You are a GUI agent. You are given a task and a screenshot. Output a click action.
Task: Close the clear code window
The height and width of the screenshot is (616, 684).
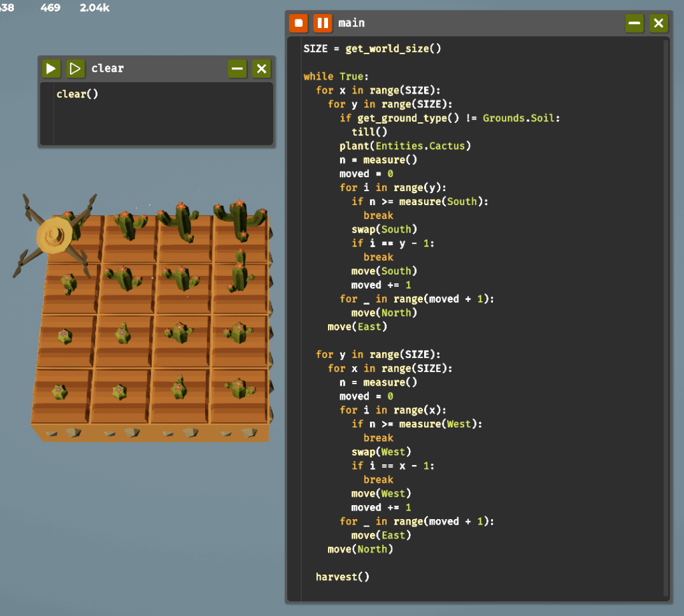pyautogui.click(x=262, y=68)
